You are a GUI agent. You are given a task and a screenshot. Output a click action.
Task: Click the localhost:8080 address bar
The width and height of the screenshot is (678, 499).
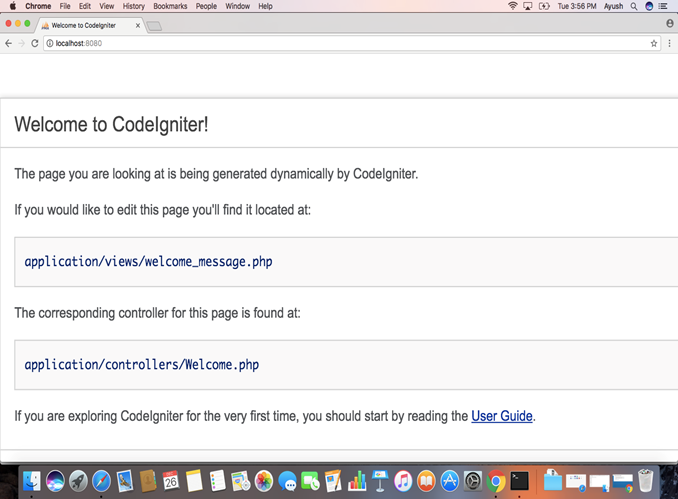tap(346, 43)
